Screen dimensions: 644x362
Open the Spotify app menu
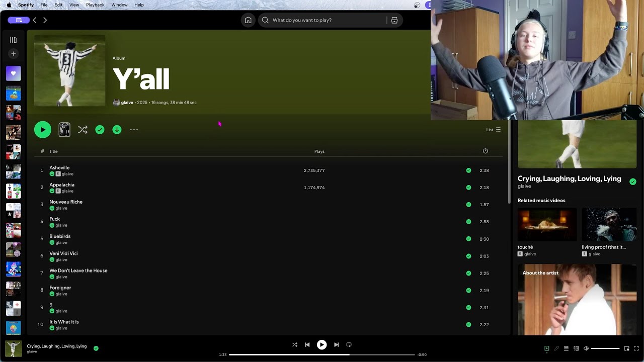tap(26, 5)
